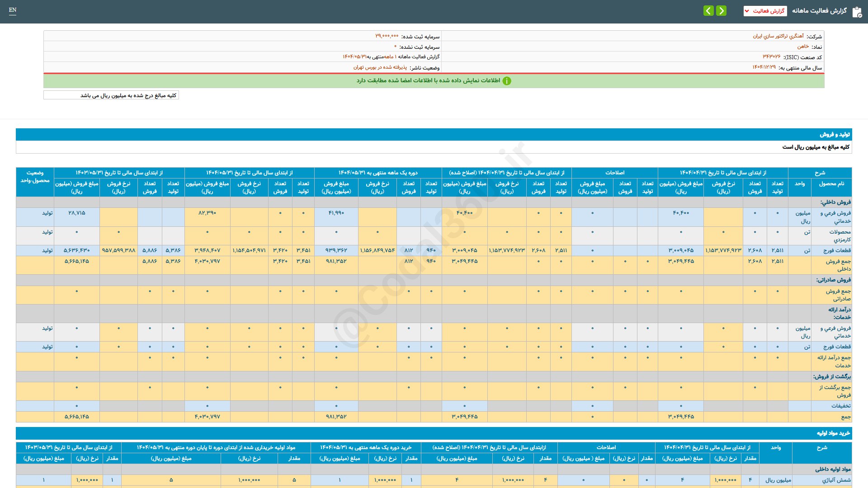Image resolution: width=868 pixels, height=488 pixels.
Task: Switch language via the EN link
Action: pyautogui.click(x=13, y=10)
